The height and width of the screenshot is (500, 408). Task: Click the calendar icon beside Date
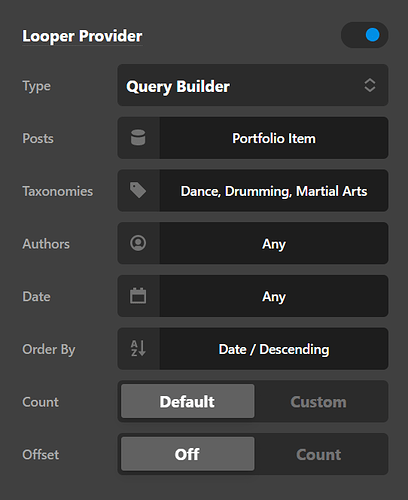coord(138,296)
